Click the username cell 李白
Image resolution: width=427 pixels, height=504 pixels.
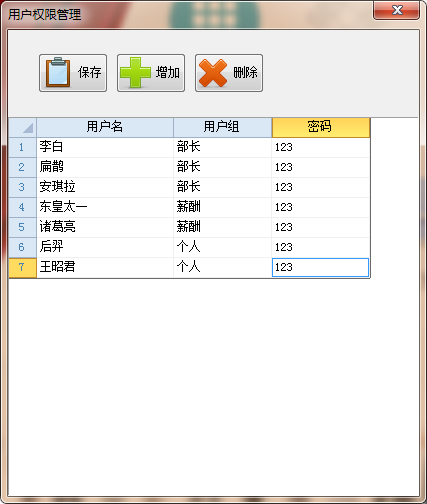coord(105,147)
